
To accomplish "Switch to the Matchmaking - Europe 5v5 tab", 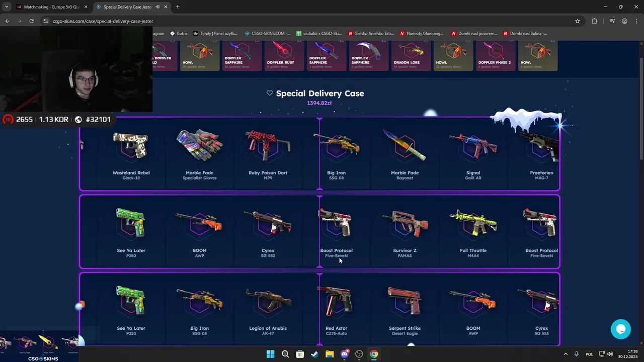I will [52, 7].
